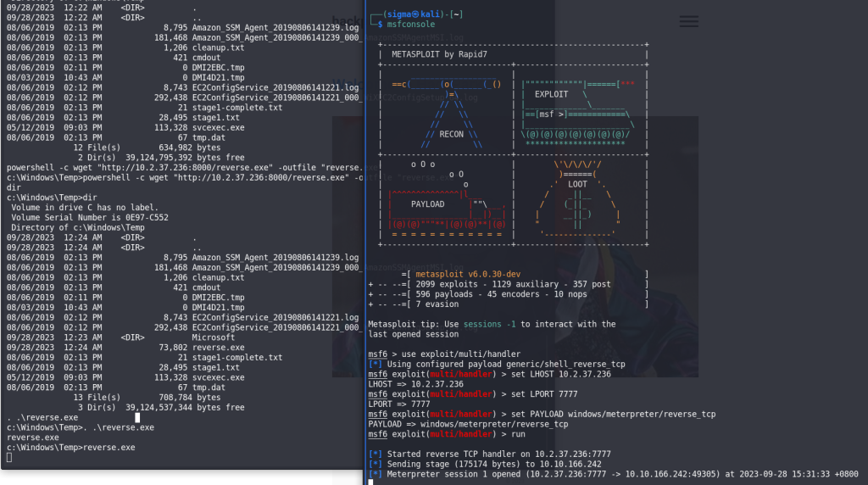The image size is (868, 485).
Task: Click the 'LPORT => 7777' output line
Action: click(x=399, y=404)
